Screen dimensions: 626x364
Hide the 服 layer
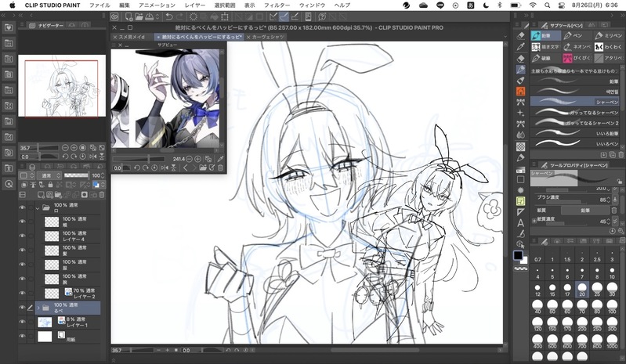coord(22,265)
